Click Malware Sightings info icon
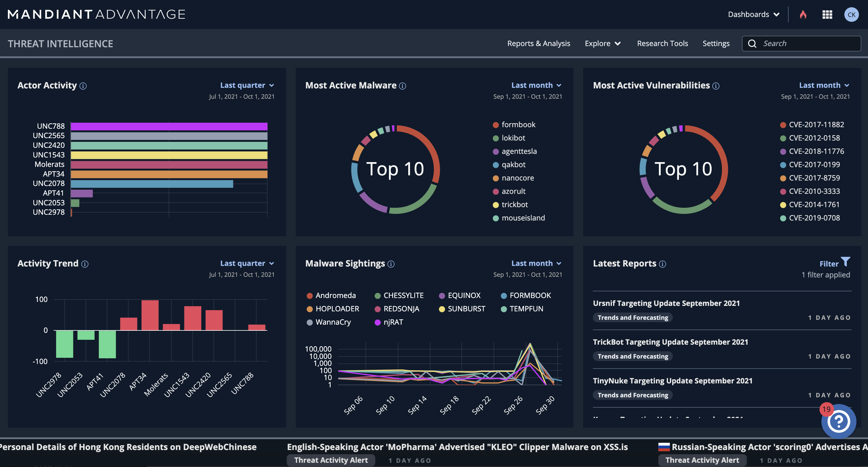868x467 pixels. point(391,264)
